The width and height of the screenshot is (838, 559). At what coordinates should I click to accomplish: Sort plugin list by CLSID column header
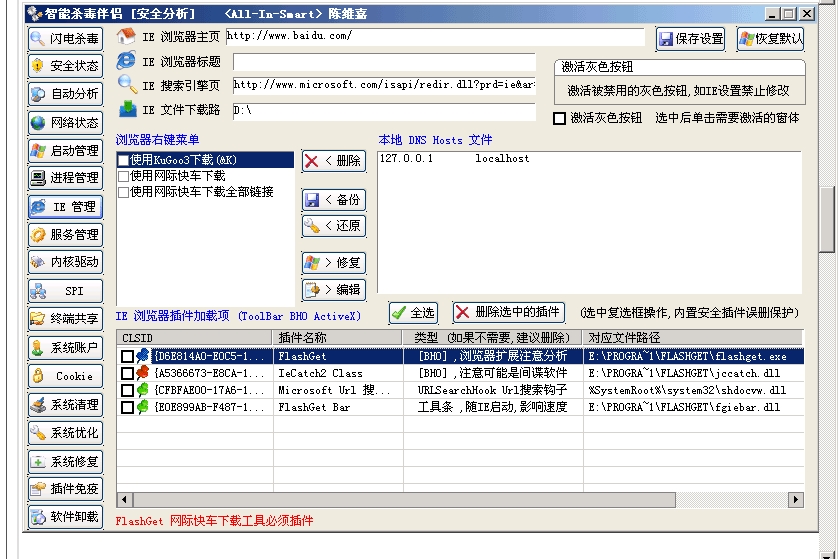pyautogui.click(x=195, y=338)
